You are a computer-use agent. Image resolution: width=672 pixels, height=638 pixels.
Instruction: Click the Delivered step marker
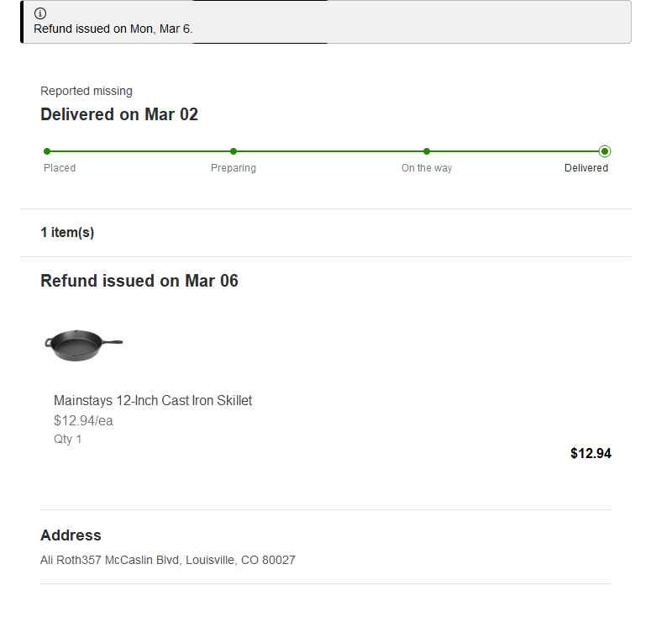tap(605, 151)
